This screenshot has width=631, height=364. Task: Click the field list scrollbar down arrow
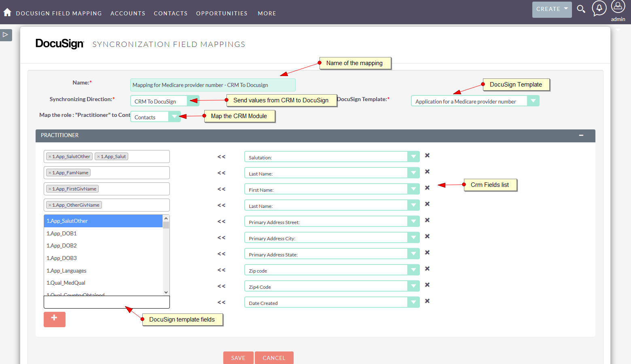coord(166,292)
